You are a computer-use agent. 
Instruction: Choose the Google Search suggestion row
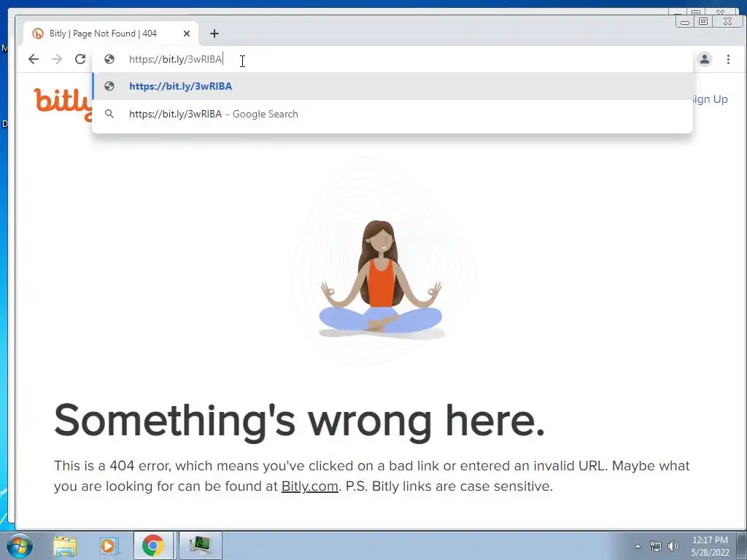tap(392, 114)
